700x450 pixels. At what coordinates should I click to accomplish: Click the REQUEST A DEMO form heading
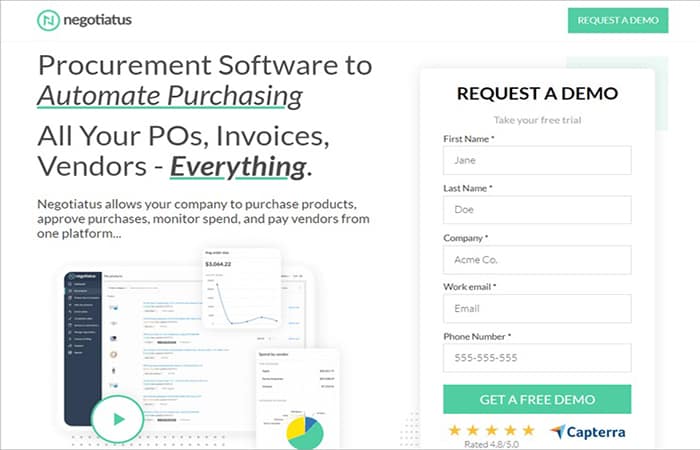537,93
